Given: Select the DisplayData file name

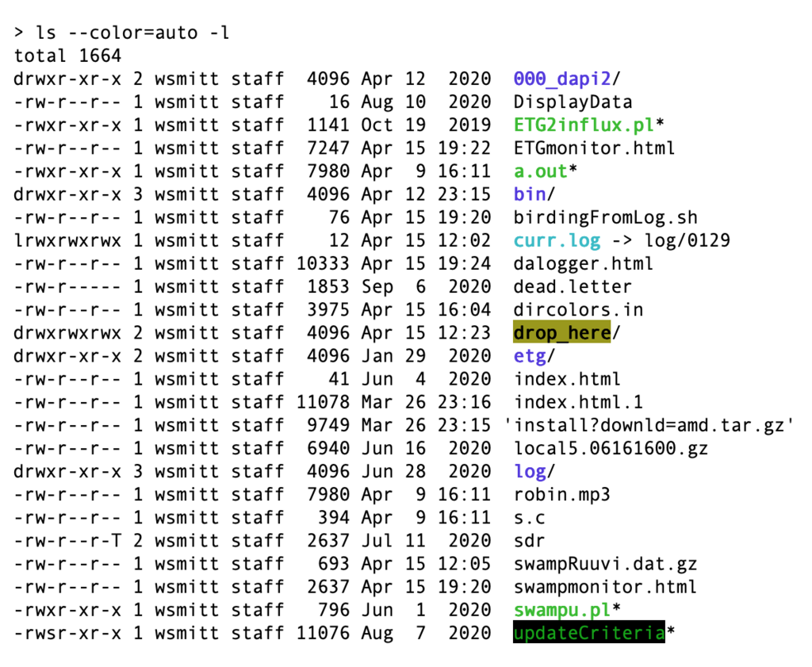Looking at the screenshot, I should pyautogui.click(x=573, y=102).
